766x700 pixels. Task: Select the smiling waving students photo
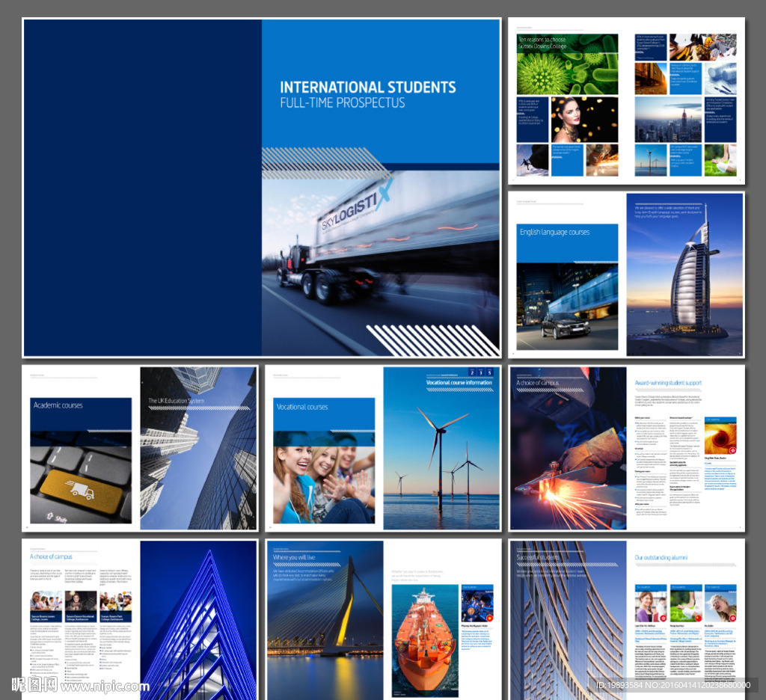[324, 477]
